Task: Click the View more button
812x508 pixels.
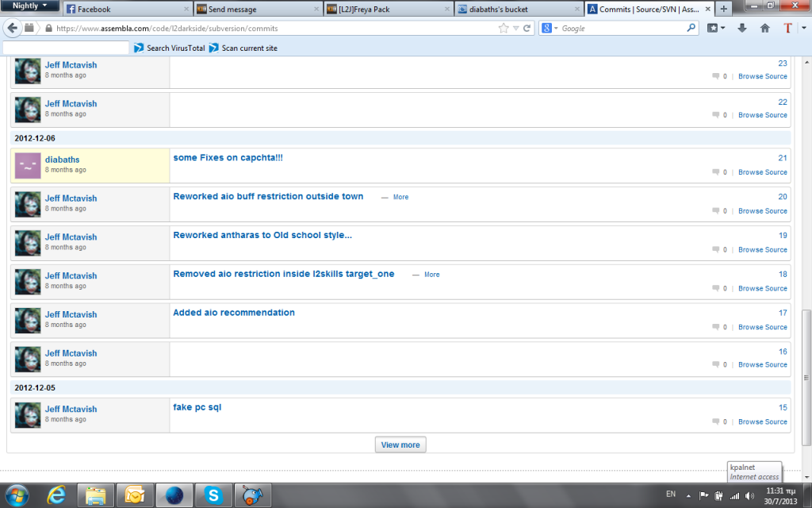Action: (400, 444)
